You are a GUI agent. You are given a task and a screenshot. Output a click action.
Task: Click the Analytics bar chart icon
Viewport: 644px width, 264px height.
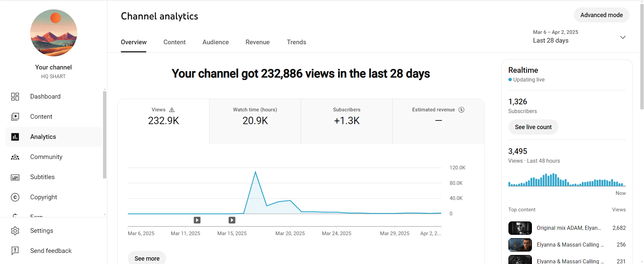(x=15, y=137)
